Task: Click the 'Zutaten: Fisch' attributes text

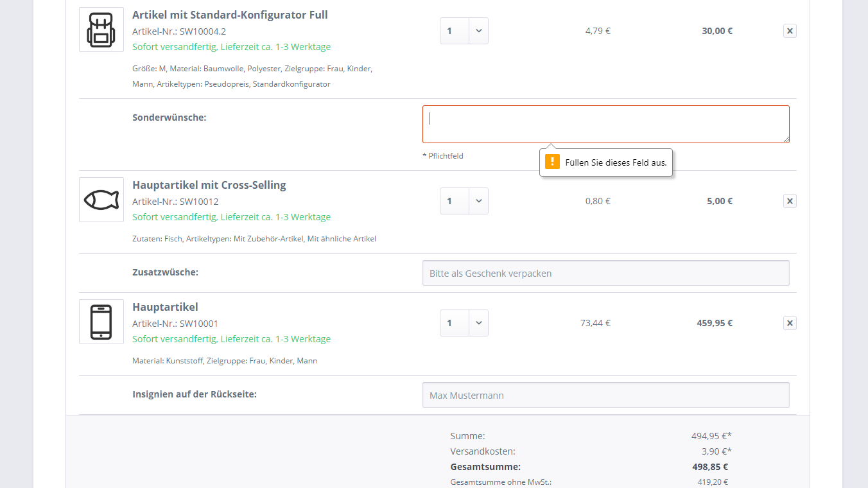Action: (254, 239)
